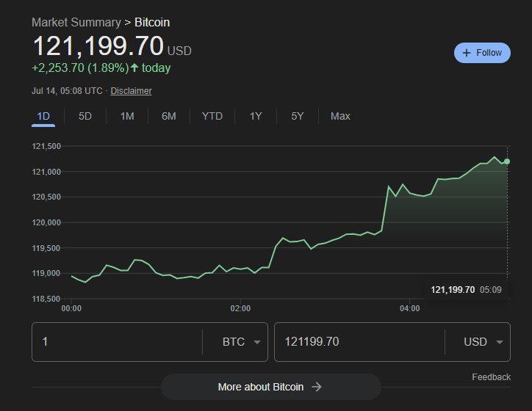Click the 120,000 y-axis label
532x411 pixels.
[x=46, y=222]
